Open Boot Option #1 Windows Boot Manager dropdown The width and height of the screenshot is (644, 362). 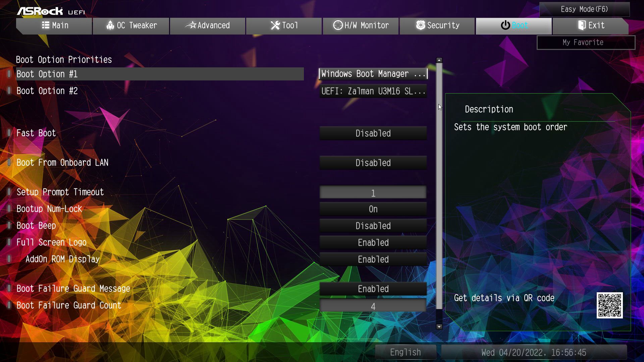[x=373, y=74]
